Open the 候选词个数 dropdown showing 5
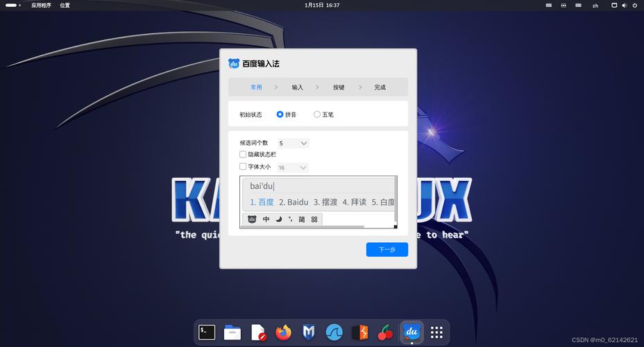This screenshot has height=347, width=644. point(293,143)
